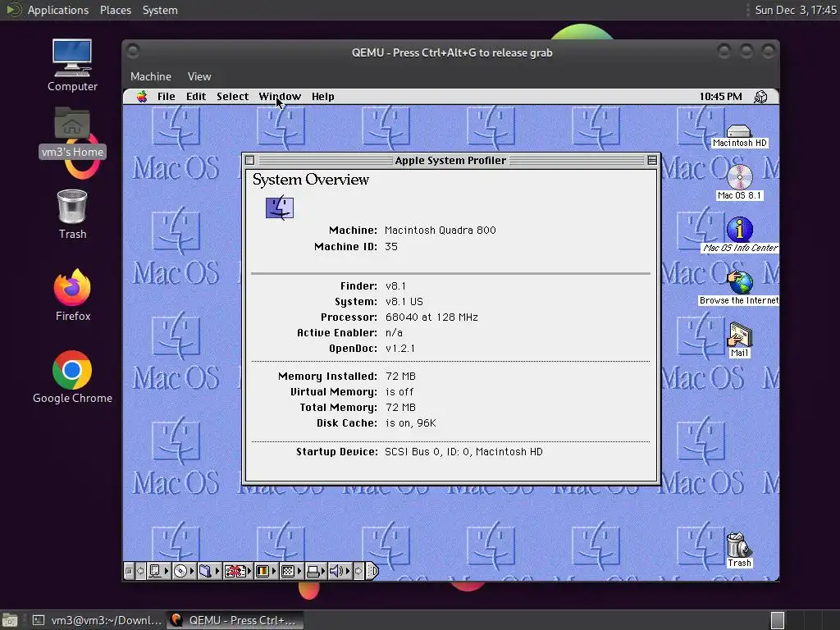Open the printer selector Control Strip module
840x630 pixels.
316,571
